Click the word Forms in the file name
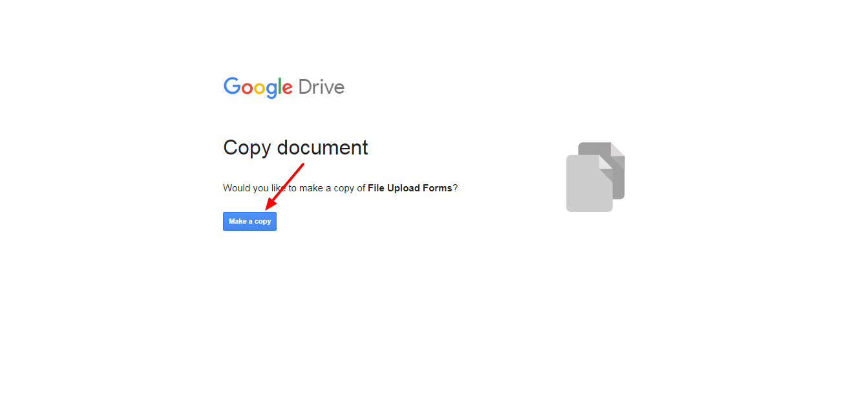This screenshot has width=868, height=404. coord(438,188)
